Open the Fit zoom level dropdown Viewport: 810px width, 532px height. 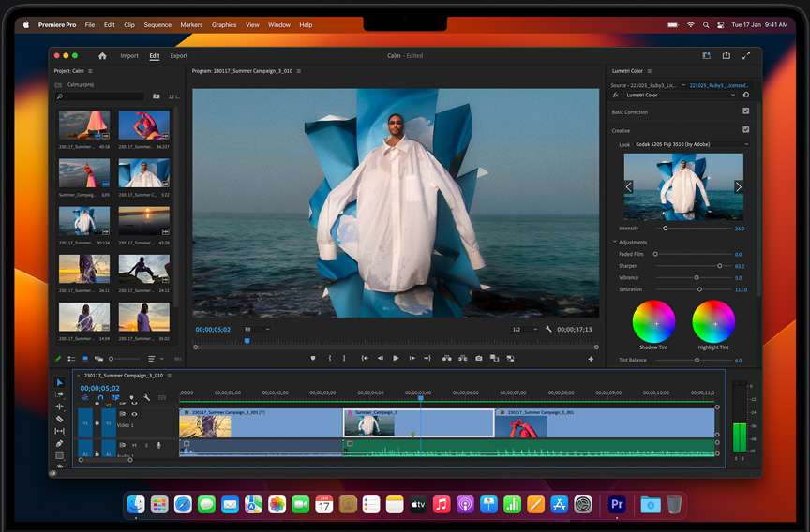[256, 330]
